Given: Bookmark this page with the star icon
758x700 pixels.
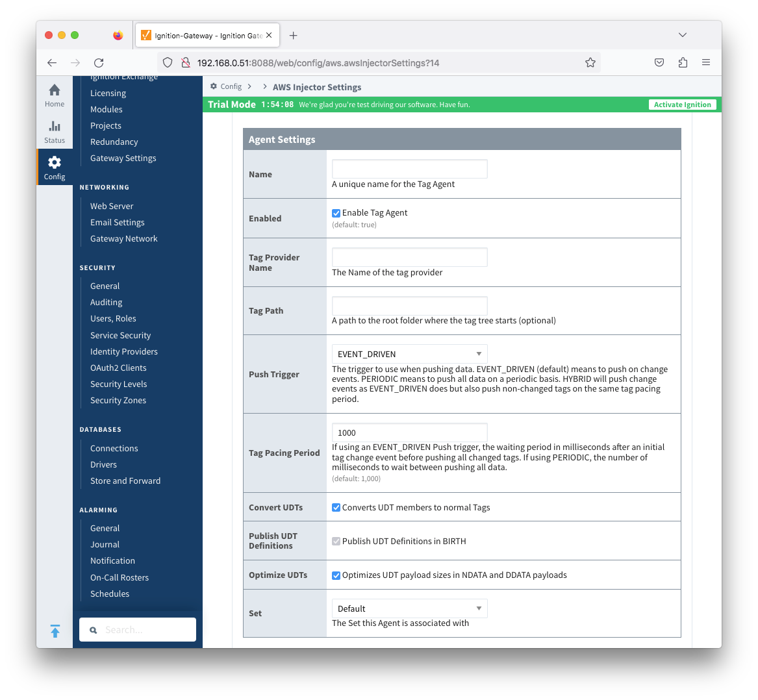Looking at the screenshot, I should pyautogui.click(x=590, y=63).
